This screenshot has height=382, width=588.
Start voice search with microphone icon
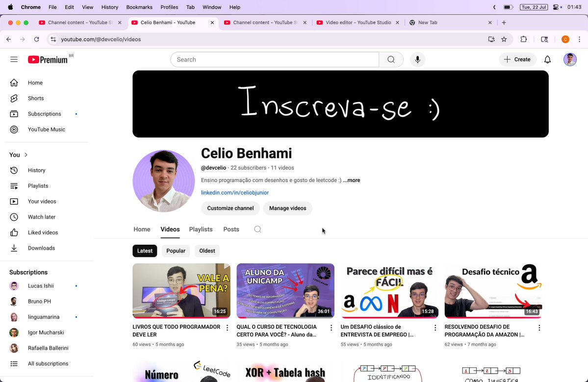417,60
